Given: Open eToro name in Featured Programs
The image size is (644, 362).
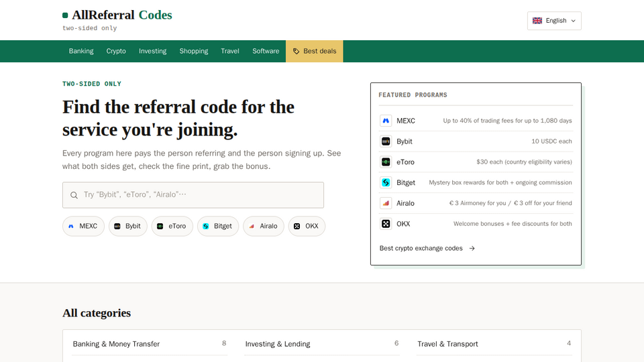Looking at the screenshot, I should (x=405, y=162).
